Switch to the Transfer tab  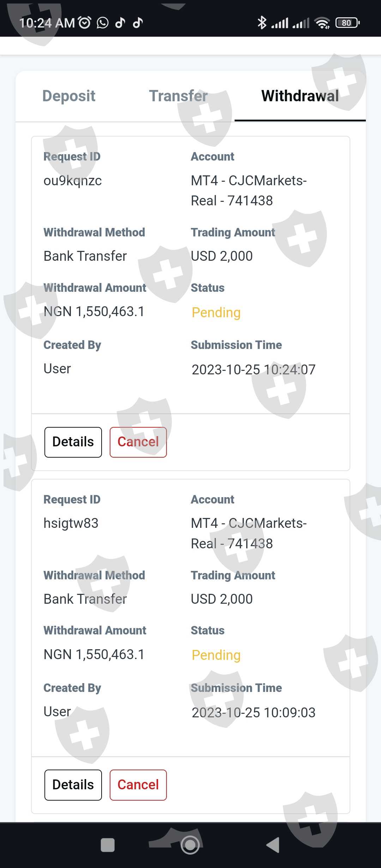click(178, 96)
